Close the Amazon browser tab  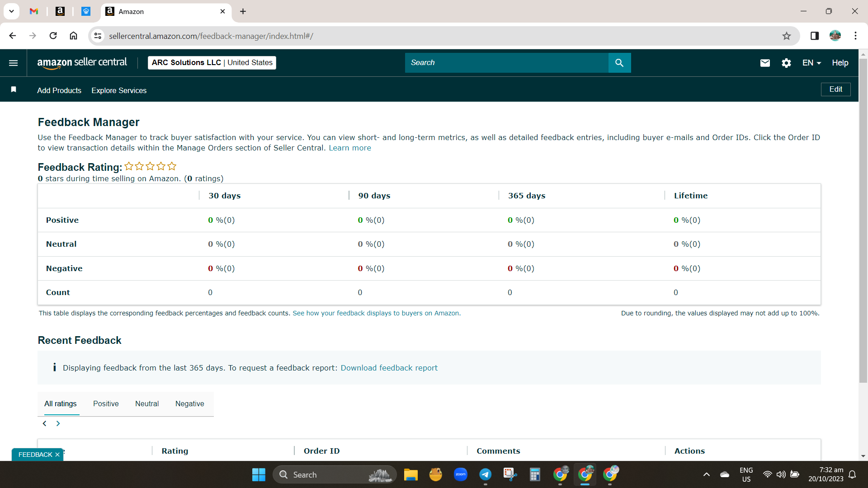pyautogui.click(x=222, y=11)
